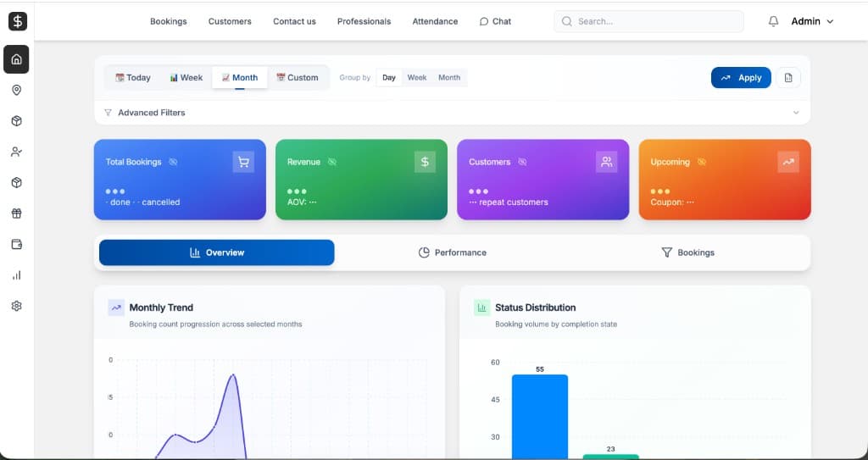Click the blue bar labeled 55
This screenshot has height=460, width=868.
tap(540, 416)
